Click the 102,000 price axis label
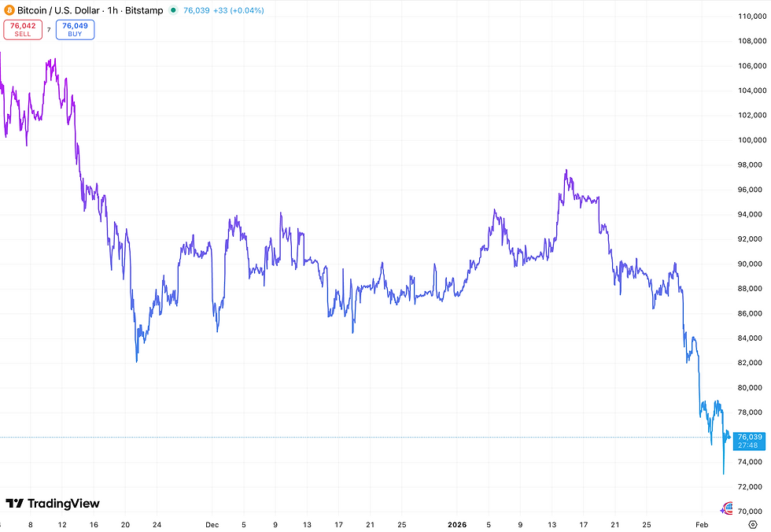This screenshot has width=771, height=532. pyautogui.click(x=752, y=115)
